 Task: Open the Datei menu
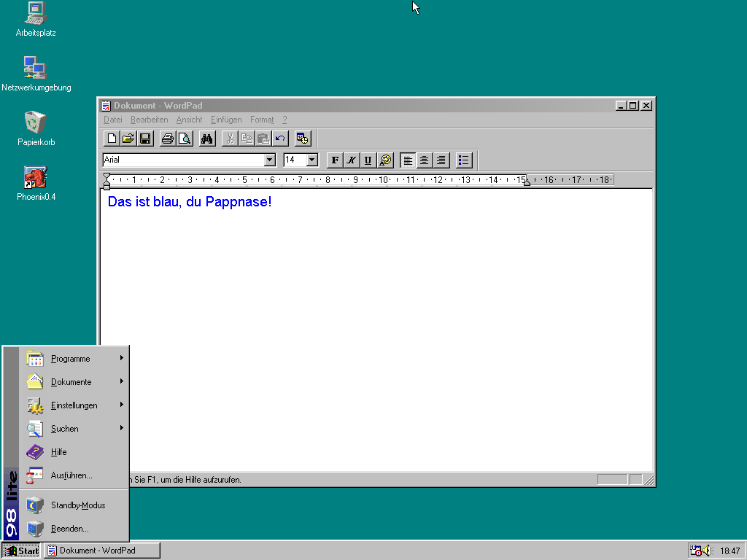point(113,120)
